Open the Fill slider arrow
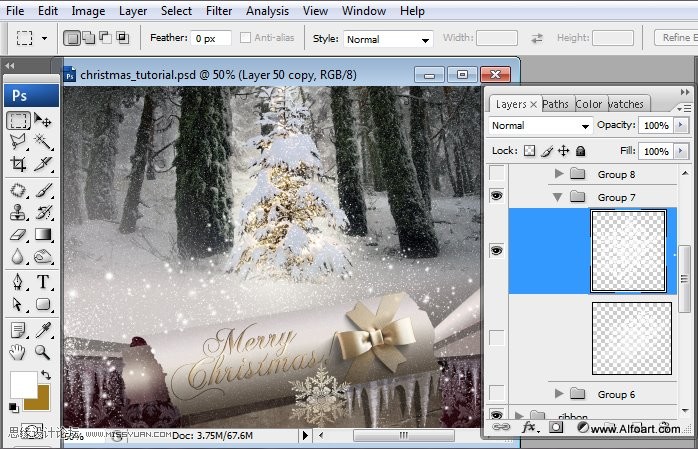 [x=681, y=151]
